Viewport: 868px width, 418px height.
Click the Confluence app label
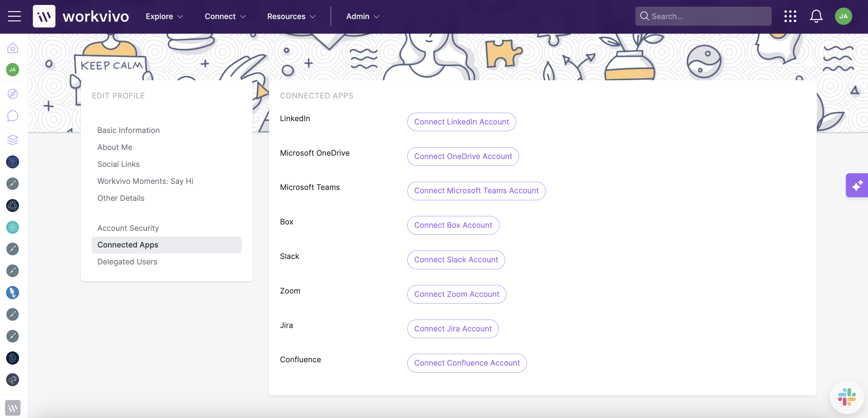pos(300,359)
